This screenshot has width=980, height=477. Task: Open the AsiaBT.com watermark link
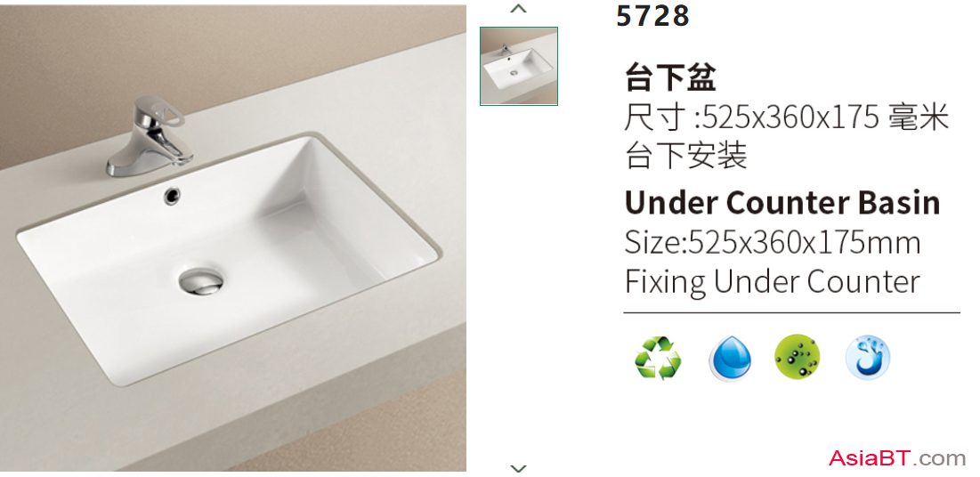(x=897, y=458)
